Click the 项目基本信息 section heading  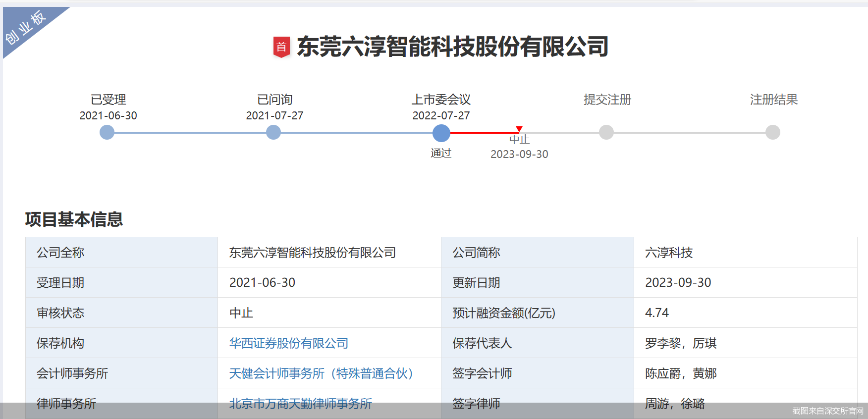coord(74,219)
